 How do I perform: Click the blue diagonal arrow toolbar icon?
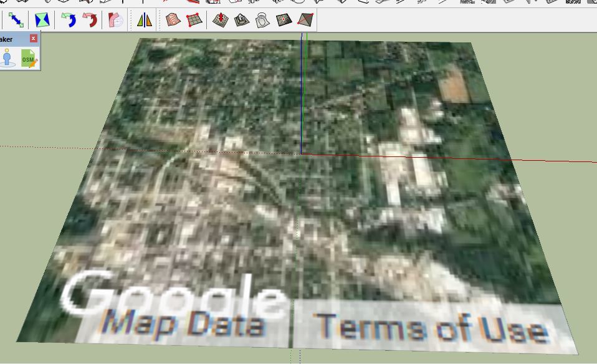point(16,19)
